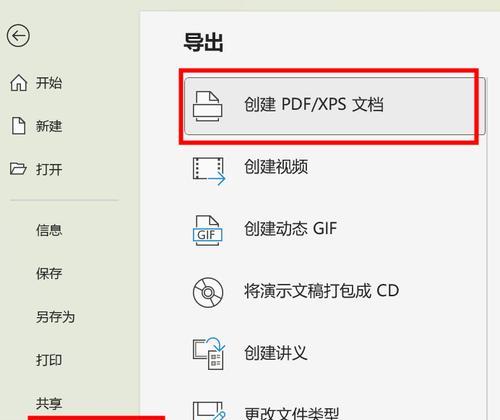Click the home icon beside 开始
The image size is (500, 420).
pos(19,83)
